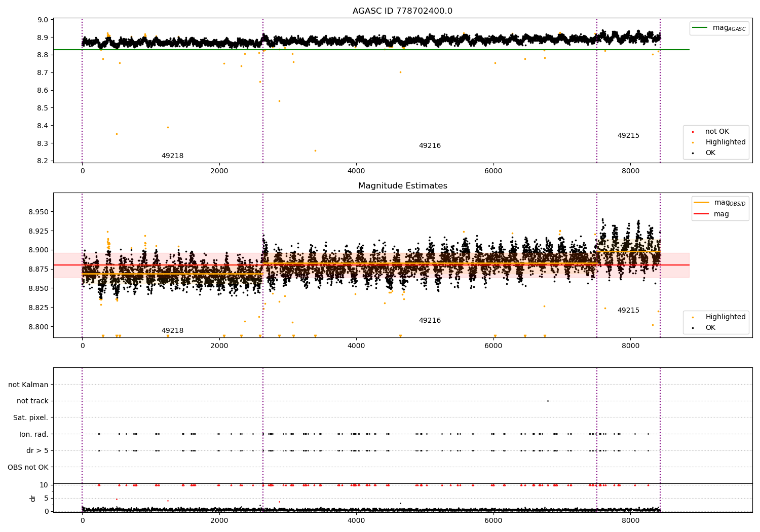Click the 'Ion. rad.' row label
This screenshot has height=532, width=760.
point(34,435)
